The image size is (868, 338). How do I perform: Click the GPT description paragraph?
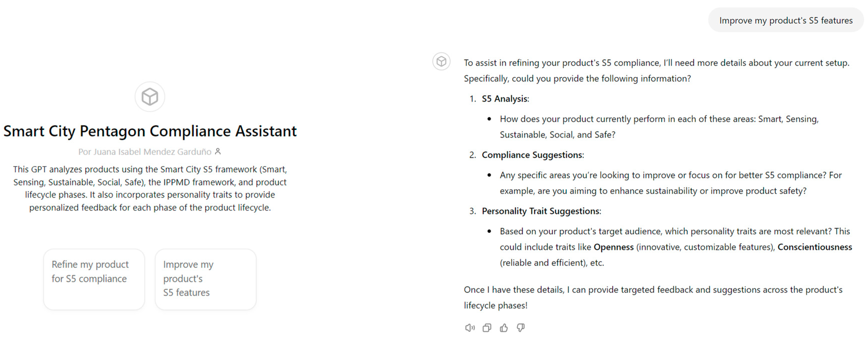pos(150,188)
